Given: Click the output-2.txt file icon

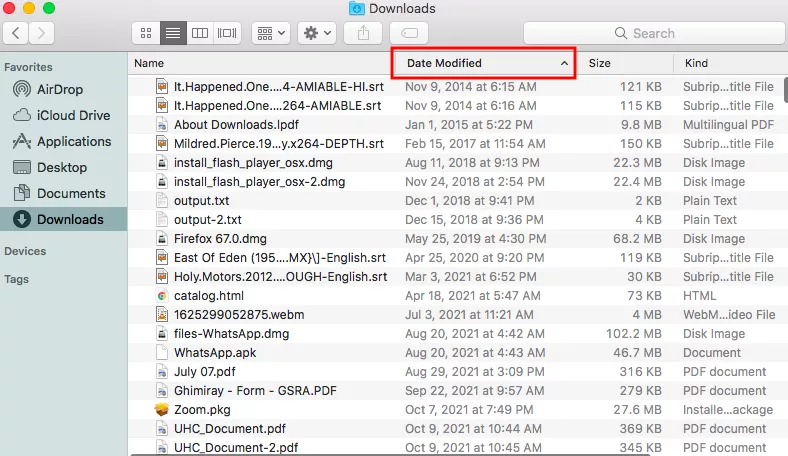Looking at the screenshot, I should (x=162, y=220).
